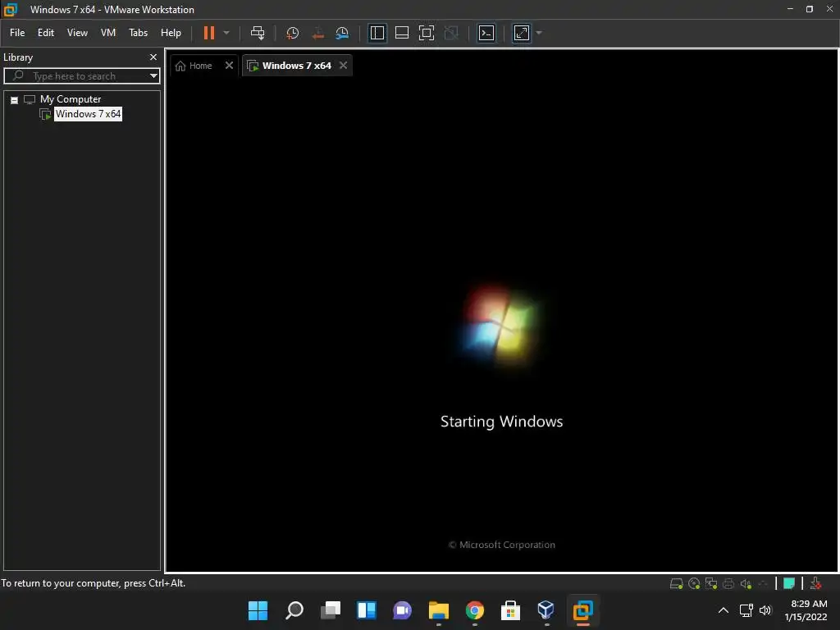
Task: Open the Help menu
Action: point(171,33)
